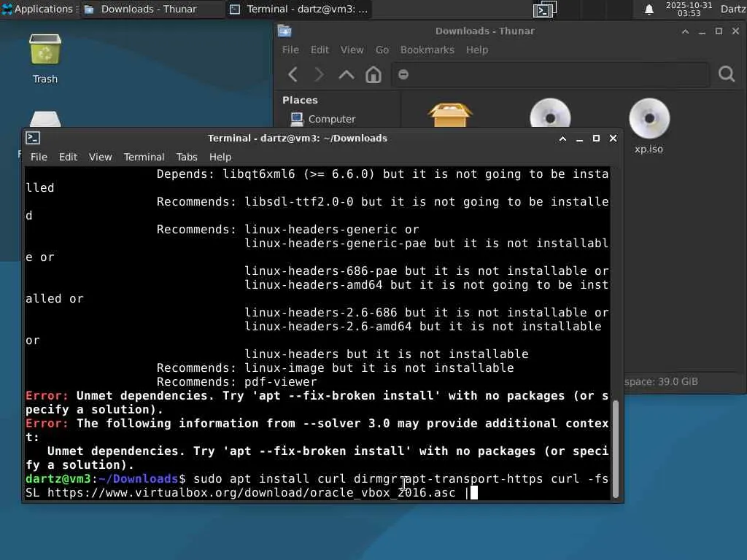This screenshot has width=747, height=560.
Task: Open Thunar Edit menu
Action: (320, 50)
